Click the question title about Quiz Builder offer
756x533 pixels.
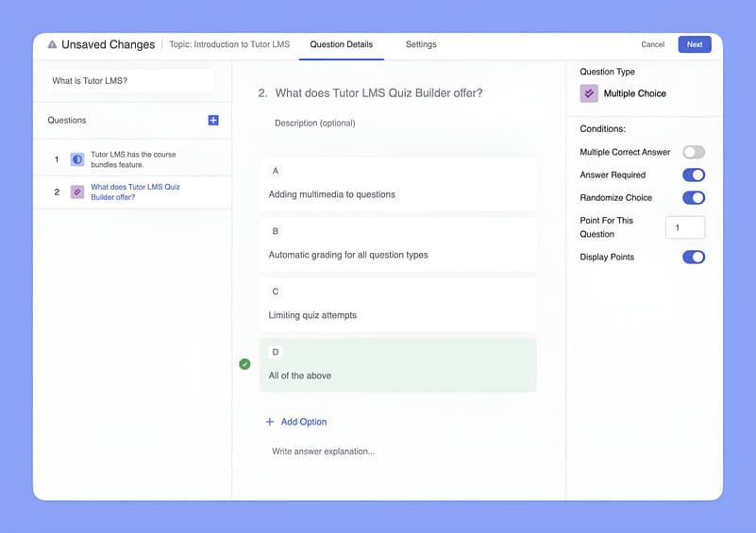coord(378,93)
